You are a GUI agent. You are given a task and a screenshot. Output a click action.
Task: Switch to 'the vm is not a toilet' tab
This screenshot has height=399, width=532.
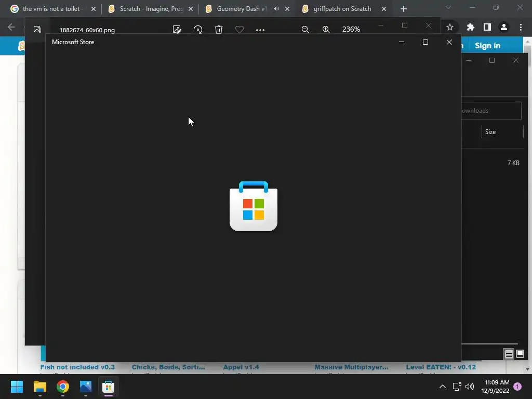(x=52, y=9)
